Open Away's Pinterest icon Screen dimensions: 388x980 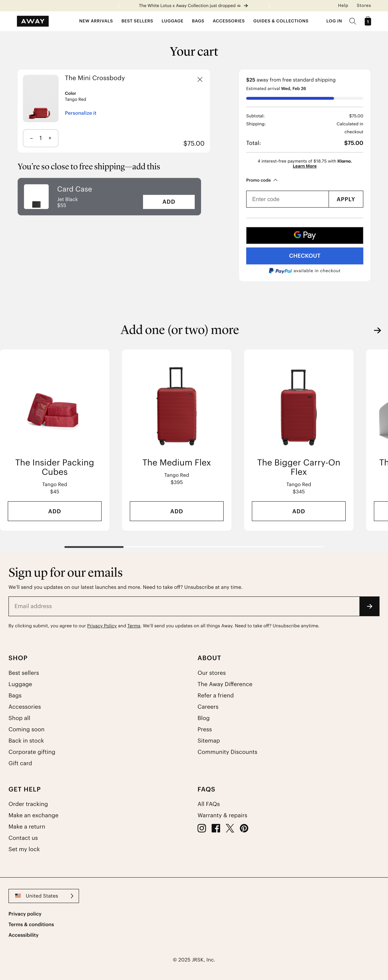(x=244, y=828)
